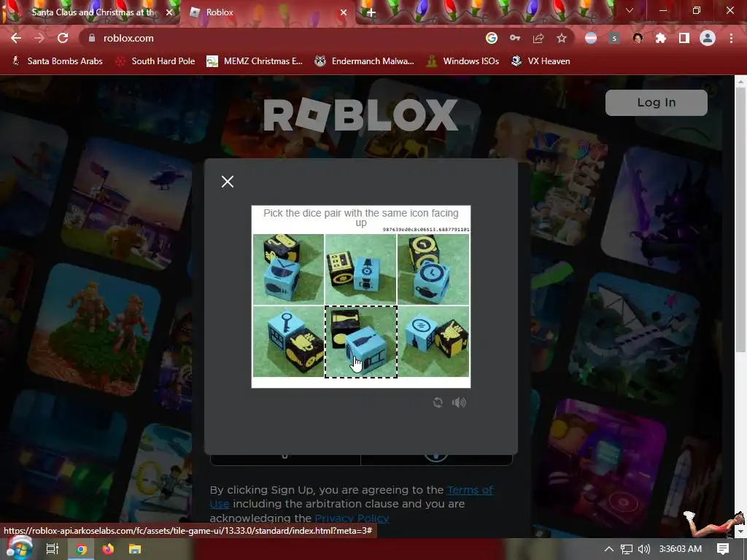Screen dimensions: 747x560
Task: Click the Chrome taskbar icon
Action: tap(82, 549)
